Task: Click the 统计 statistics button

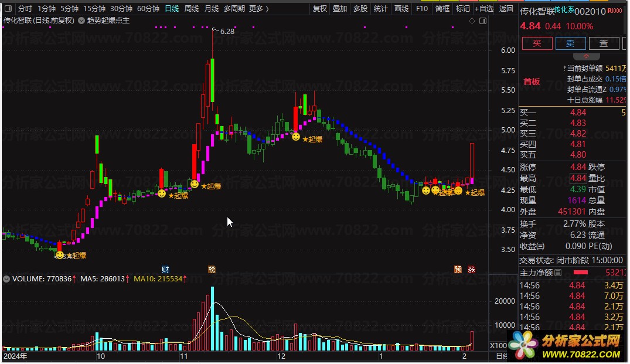Action: 381,8
